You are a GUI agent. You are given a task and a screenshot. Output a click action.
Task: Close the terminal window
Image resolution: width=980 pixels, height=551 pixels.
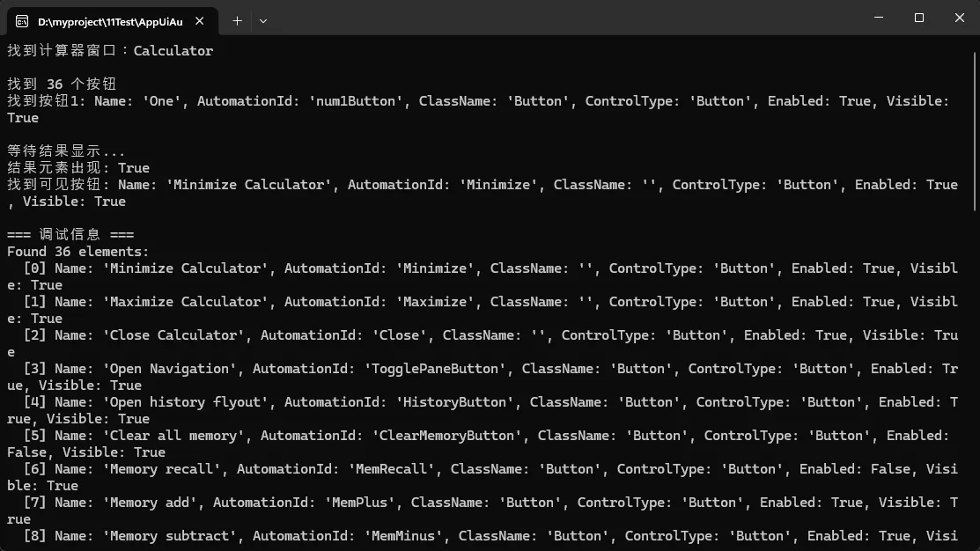tap(959, 18)
